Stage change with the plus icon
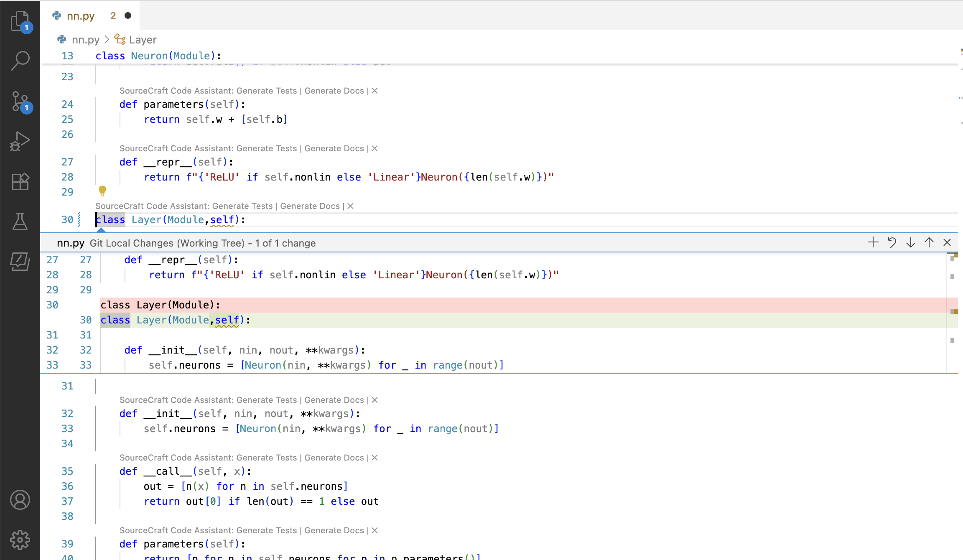Screen dimensions: 963x560 click(x=873, y=242)
